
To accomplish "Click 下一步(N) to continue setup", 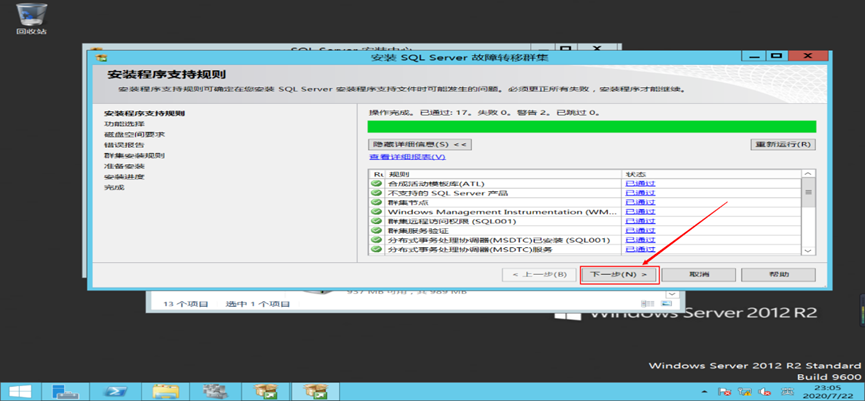I will 619,274.
